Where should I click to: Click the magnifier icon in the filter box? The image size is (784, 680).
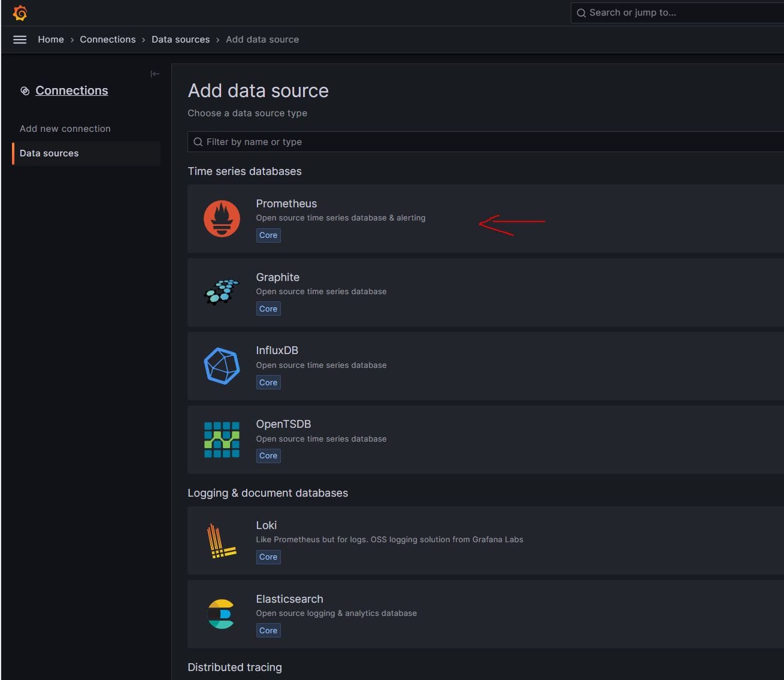pos(198,142)
